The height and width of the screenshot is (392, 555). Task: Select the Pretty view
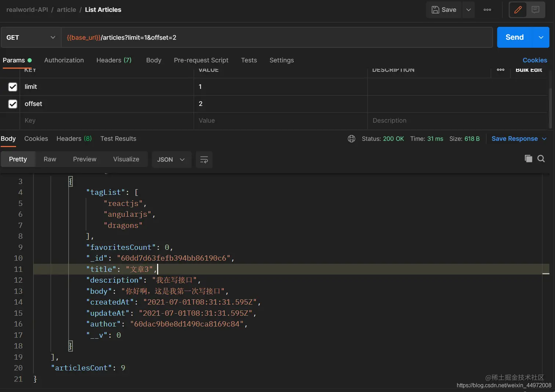[x=18, y=159]
